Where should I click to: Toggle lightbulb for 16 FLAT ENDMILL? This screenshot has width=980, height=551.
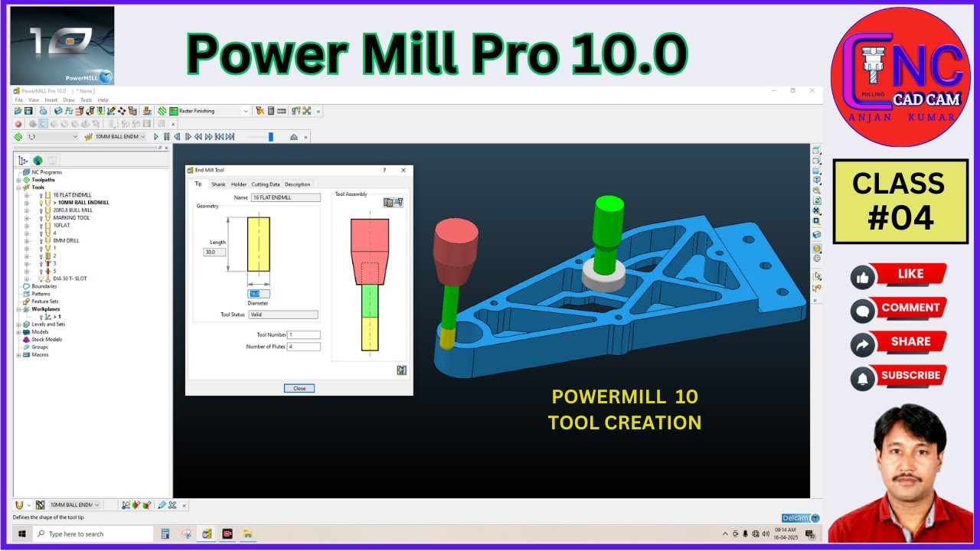(x=41, y=194)
